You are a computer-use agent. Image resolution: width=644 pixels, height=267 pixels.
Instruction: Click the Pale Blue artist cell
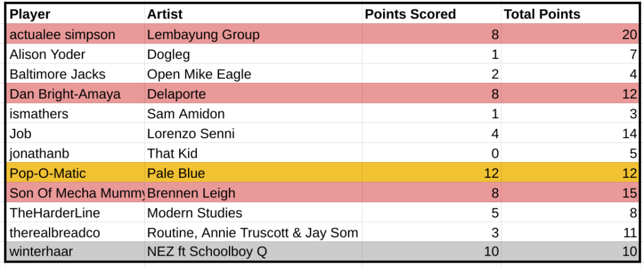176,173
